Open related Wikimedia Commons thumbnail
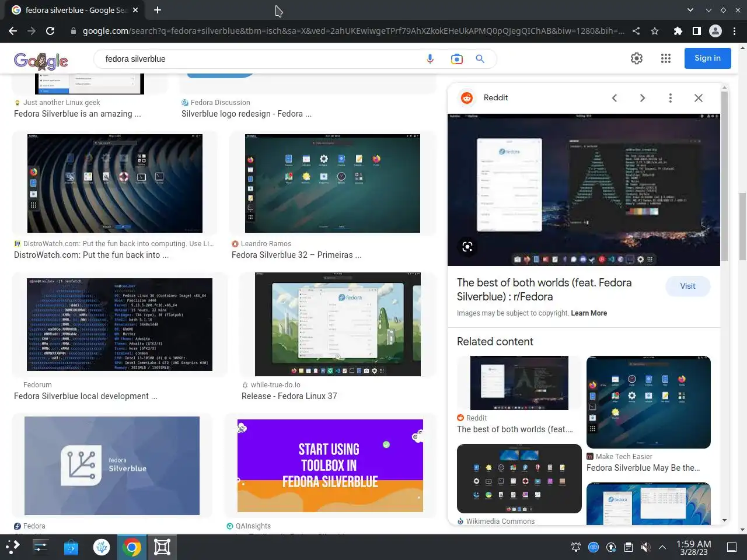747x560 pixels. click(x=519, y=478)
